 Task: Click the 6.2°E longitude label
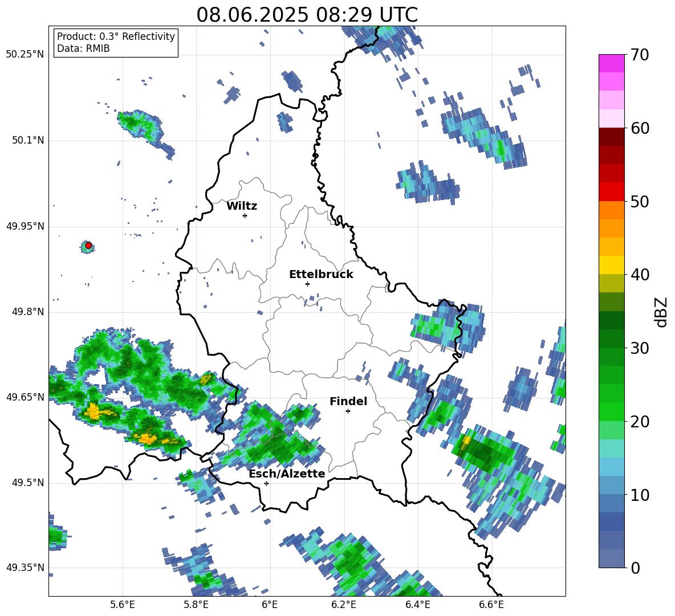(344, 605)
